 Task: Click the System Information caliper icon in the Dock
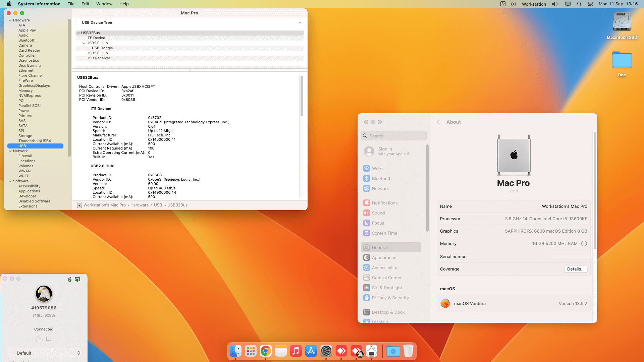click(371, 351)
